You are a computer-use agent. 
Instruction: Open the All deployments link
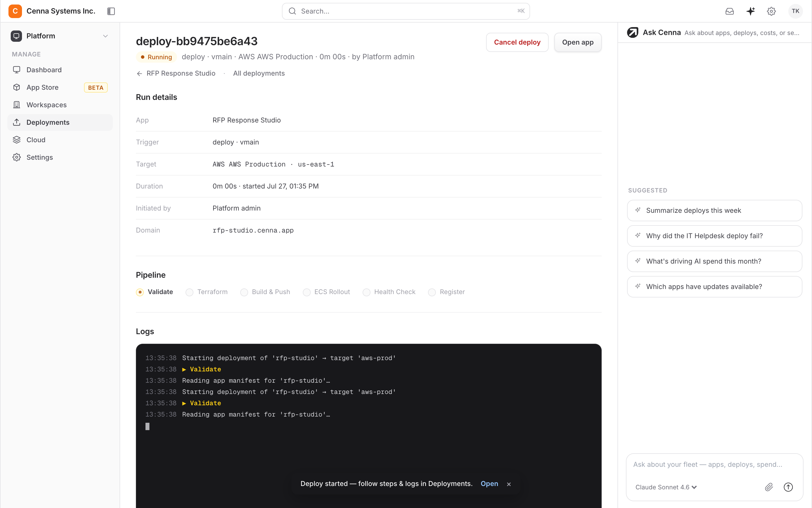259,73
